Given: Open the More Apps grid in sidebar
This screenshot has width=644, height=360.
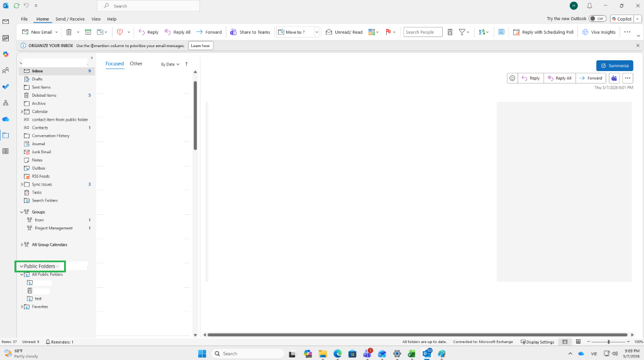Looking at the screenshot, I should 6,151.
